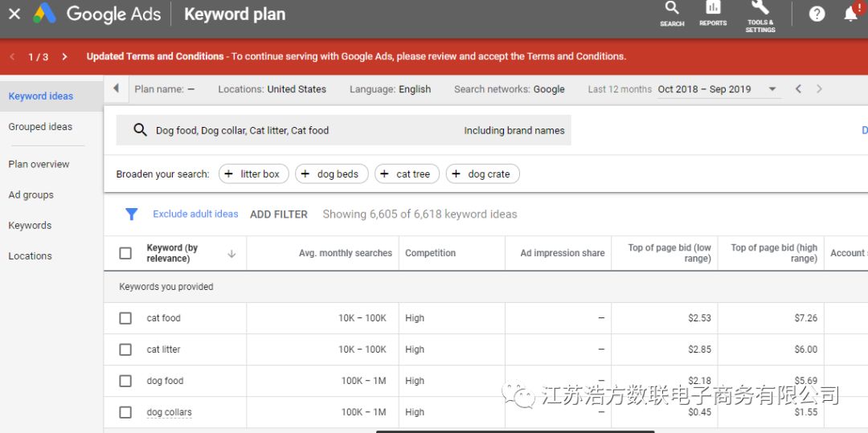The image size is (868, 433).
Task: Open the Help question mark icon
Action: point(817,14)
